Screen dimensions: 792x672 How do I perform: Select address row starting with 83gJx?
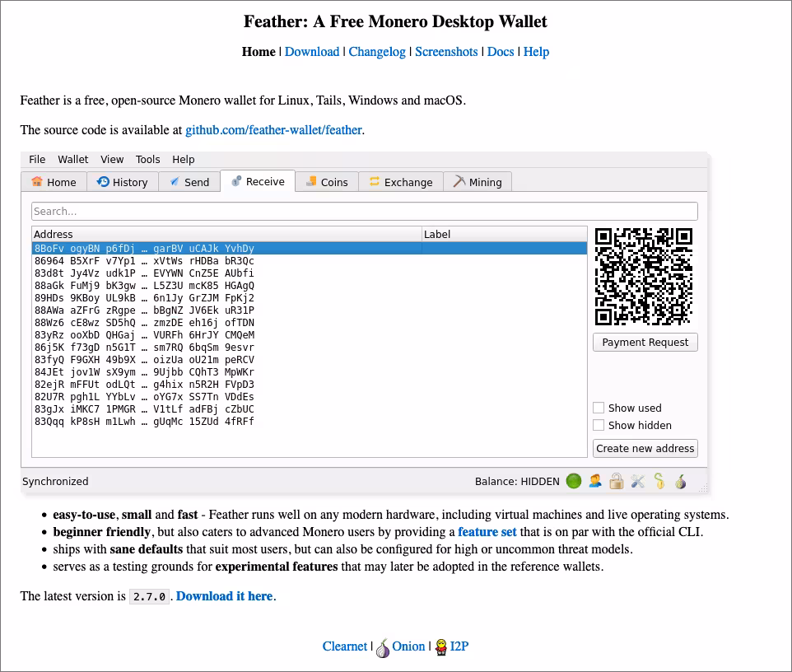pyautogui.click(x=309, y=409)
